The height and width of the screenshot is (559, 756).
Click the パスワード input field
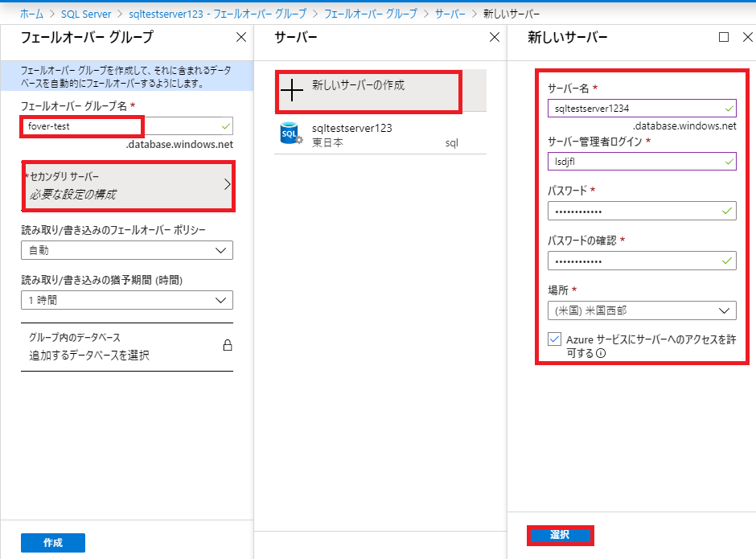point(642,211)
